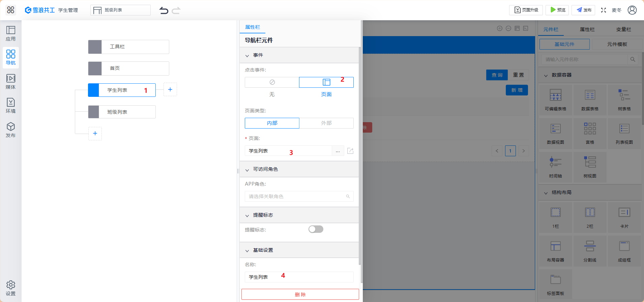Viewport: 644px width, 302px height.
Task: Click the 页面升级 button
Action: click(x=526, y=10)
